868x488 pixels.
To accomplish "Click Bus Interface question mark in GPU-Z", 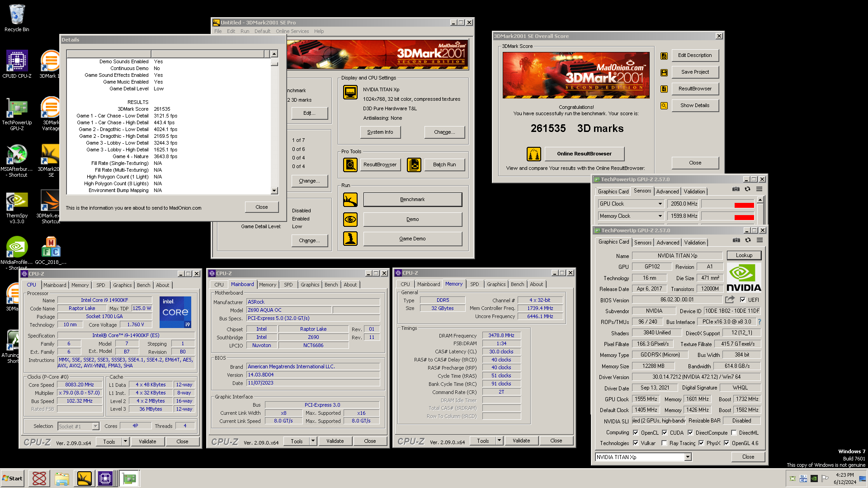I will pyautogui.click(x=759, y=322).
